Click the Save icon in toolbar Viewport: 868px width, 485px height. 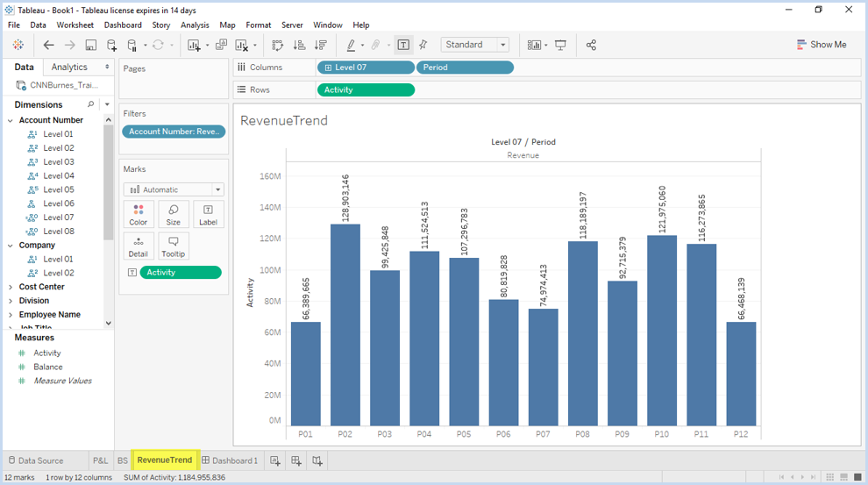(x=91, y=45)
